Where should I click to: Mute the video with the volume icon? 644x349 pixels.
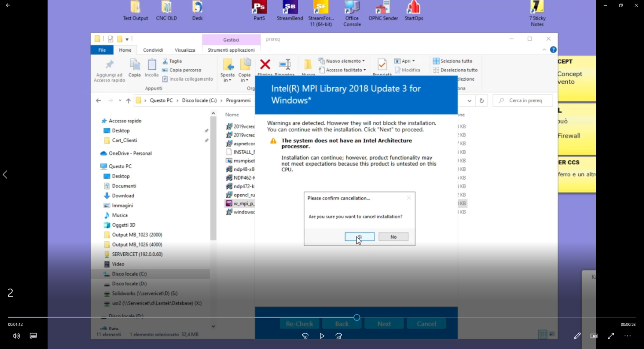16,336
